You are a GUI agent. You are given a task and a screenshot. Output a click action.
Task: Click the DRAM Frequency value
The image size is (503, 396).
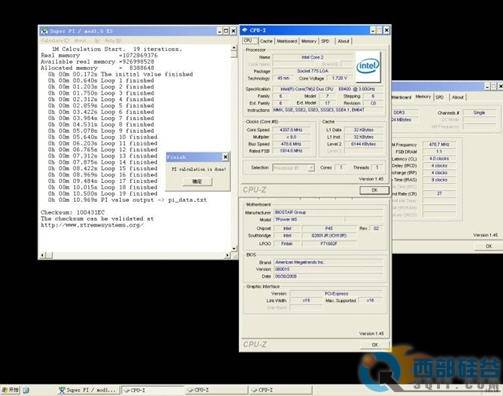pyautogui.click(x=439, y=144)
